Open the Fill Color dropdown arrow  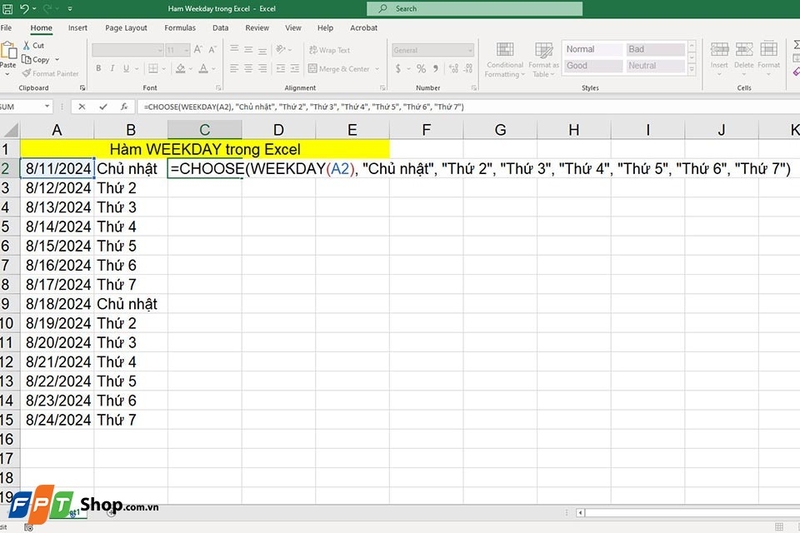click(190, 69)
